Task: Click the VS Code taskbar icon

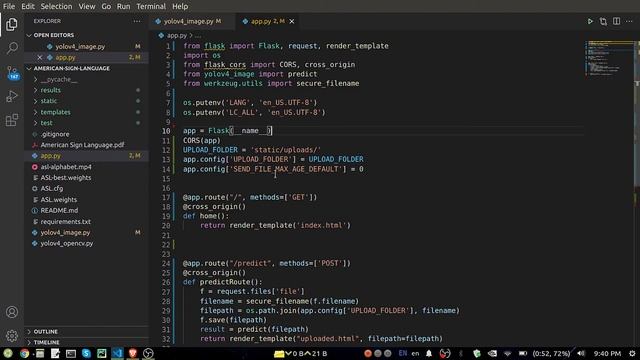Action: (117, 353)
